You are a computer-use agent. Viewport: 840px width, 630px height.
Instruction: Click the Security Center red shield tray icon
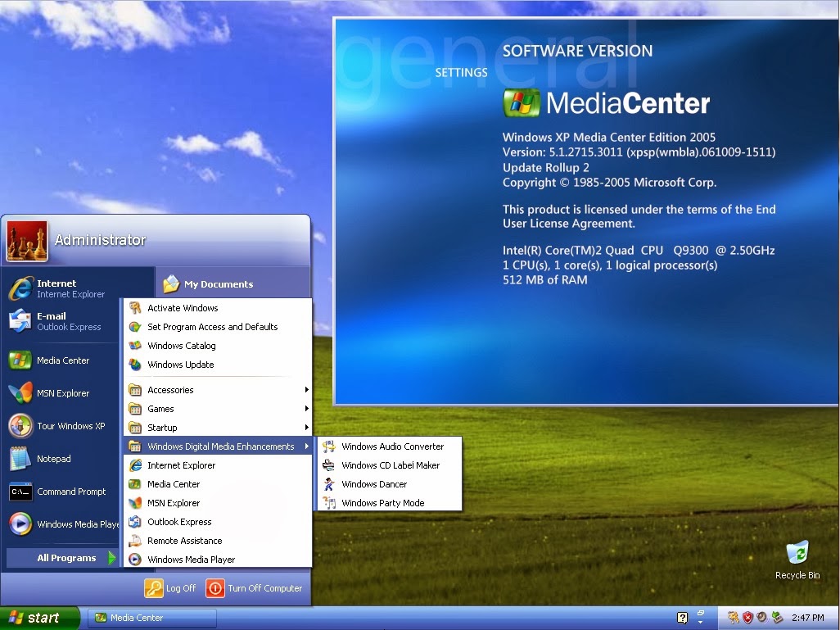click(x=747, y=618)
